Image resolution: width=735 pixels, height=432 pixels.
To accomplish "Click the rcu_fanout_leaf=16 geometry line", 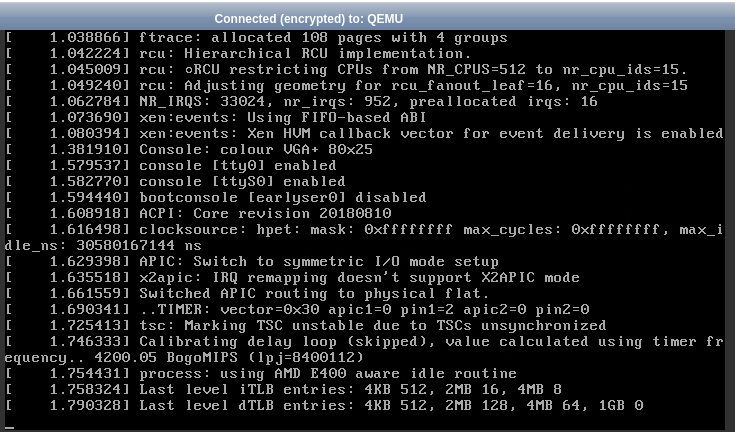I will click(x=346, y=85).
